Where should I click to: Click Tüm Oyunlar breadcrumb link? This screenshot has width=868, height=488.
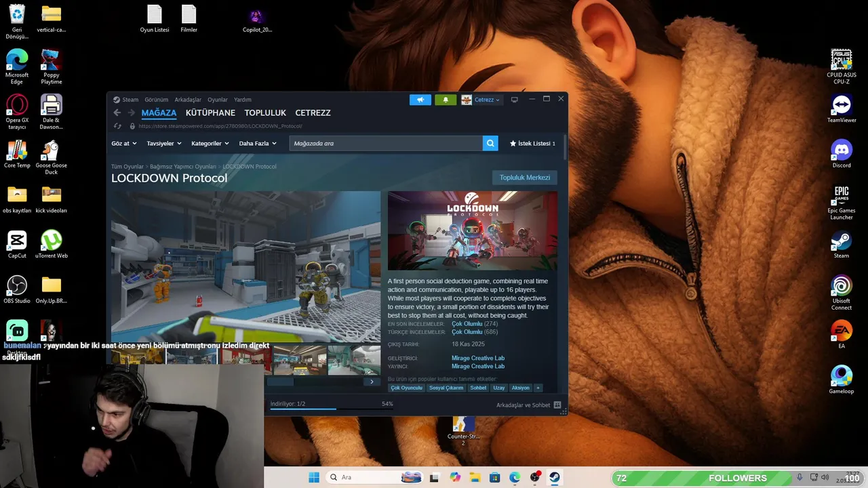pyautogui.click(x=127, y=166)
